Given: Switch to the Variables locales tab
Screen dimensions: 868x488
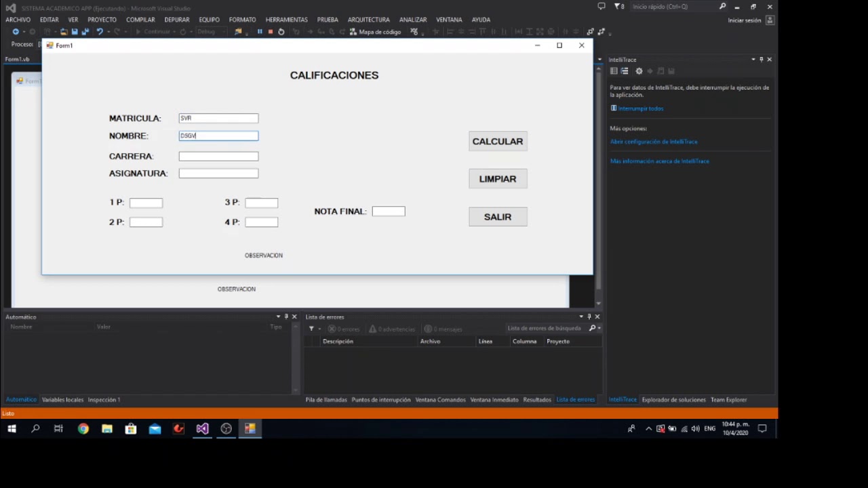Looking at the screenshot, I should click(x=62, y=400).
